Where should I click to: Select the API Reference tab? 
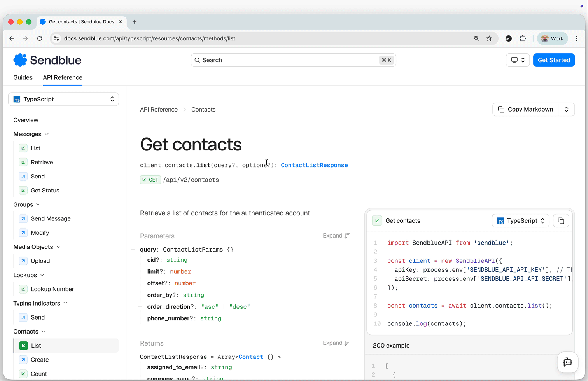(x=63, y=77)
